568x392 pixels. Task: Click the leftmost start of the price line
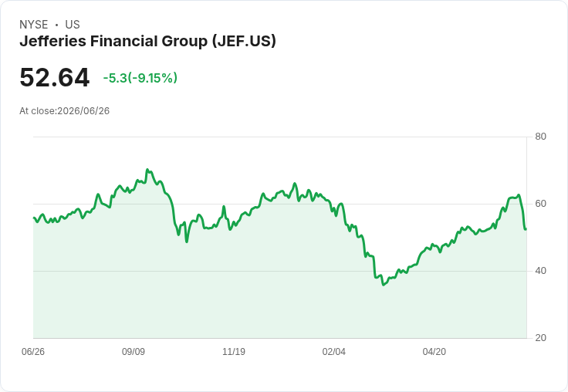click(x=34, y=218)
